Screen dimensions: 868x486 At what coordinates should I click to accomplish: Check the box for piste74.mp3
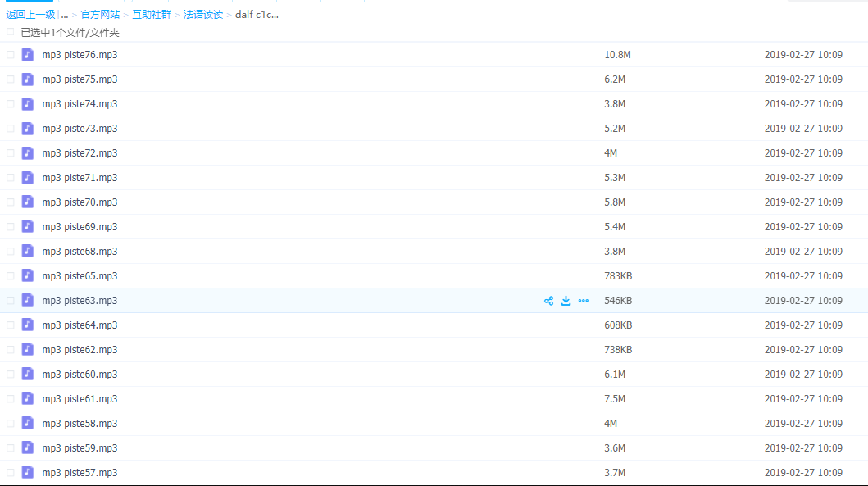coord(10,104)
